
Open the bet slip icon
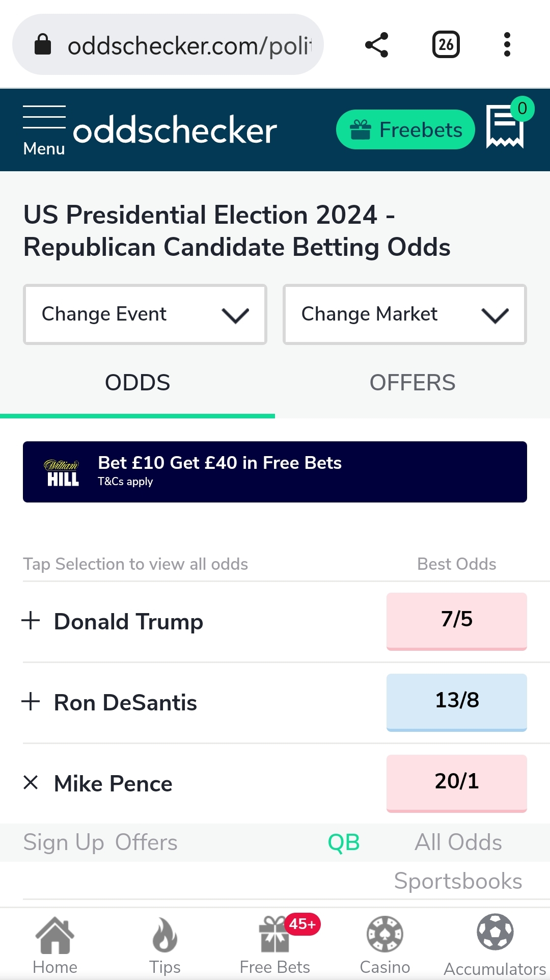click(505, 126)
